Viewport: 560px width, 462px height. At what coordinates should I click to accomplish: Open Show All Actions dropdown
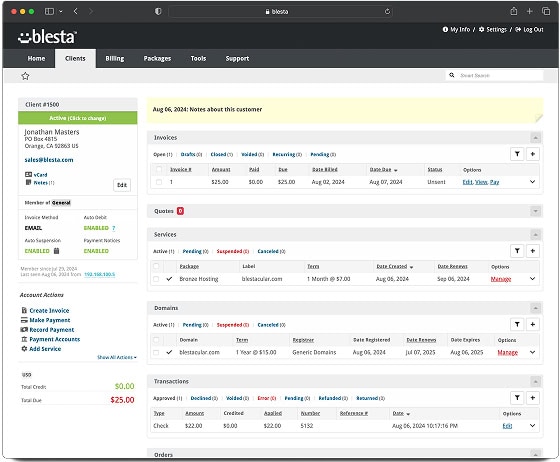[117, 357]
